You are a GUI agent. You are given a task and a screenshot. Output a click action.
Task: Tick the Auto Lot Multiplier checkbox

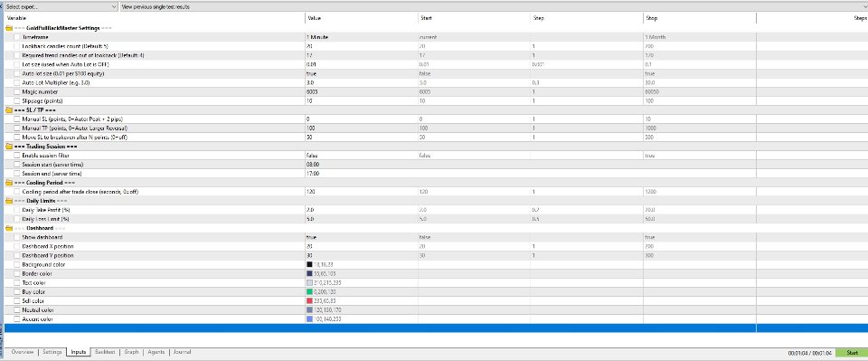17,82
